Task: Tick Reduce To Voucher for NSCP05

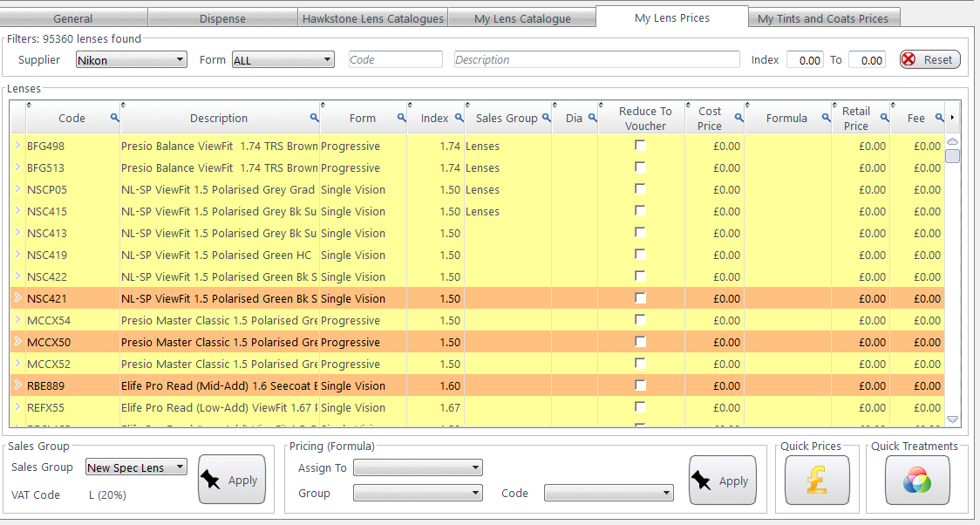Action: [640, 188]
